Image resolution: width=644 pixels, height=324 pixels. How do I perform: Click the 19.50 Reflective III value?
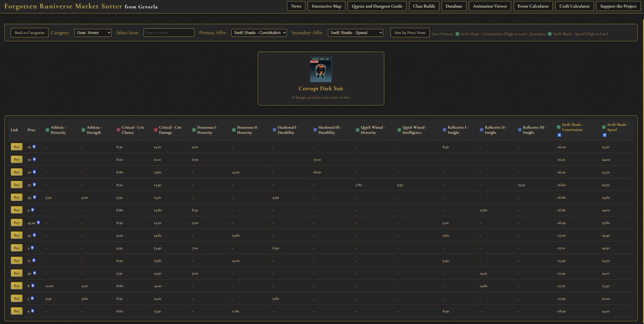[x=522, y=185]
